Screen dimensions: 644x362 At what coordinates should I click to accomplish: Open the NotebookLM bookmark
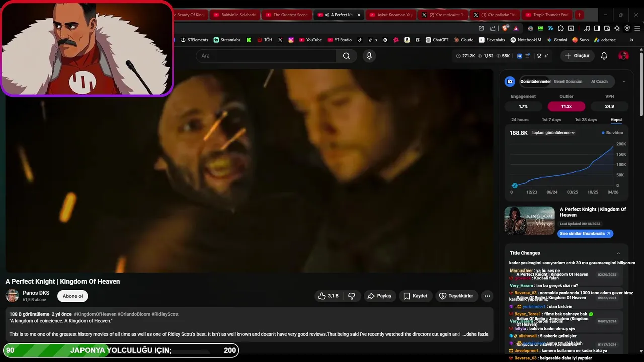pos(526,40)
